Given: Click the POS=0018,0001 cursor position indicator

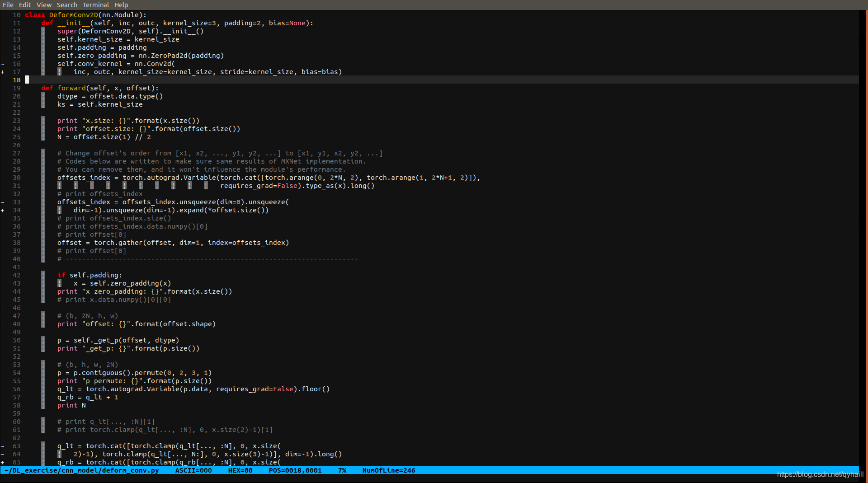Looking at the screenshot, I should tap(296, 470).
